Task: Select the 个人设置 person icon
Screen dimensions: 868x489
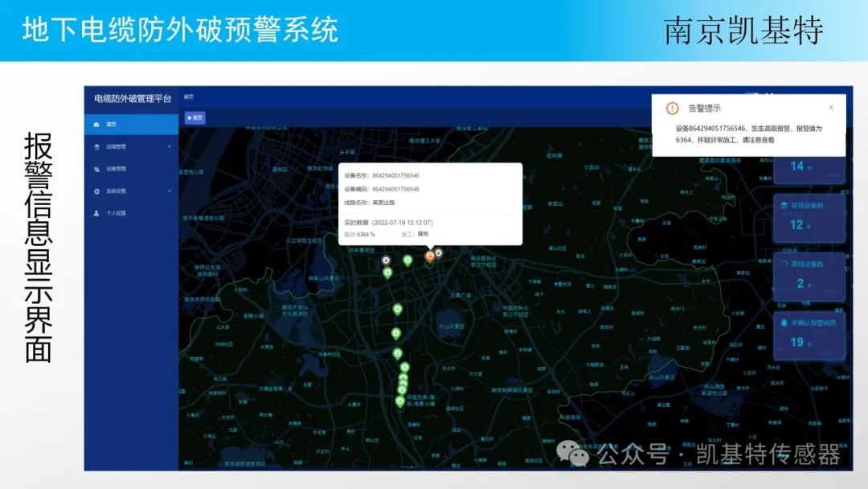Action: (96, 213)
